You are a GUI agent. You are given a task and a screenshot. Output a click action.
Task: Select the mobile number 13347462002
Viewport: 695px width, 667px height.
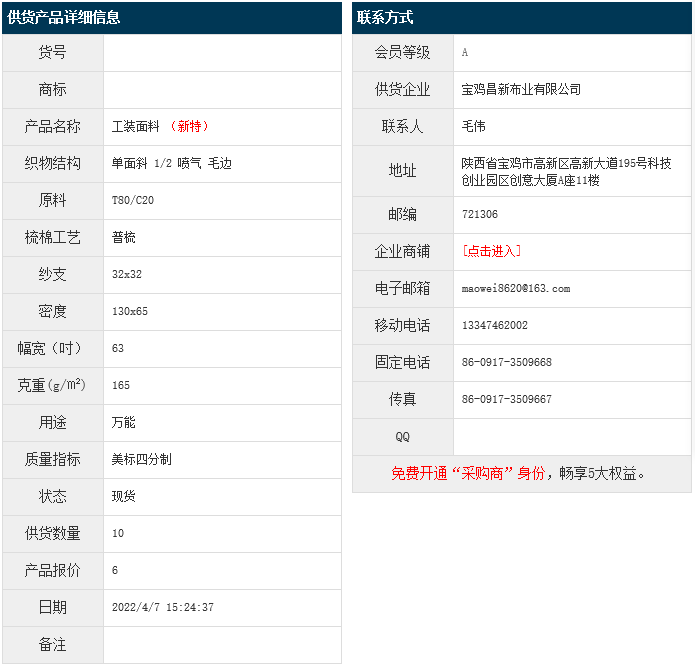point(494,325)
